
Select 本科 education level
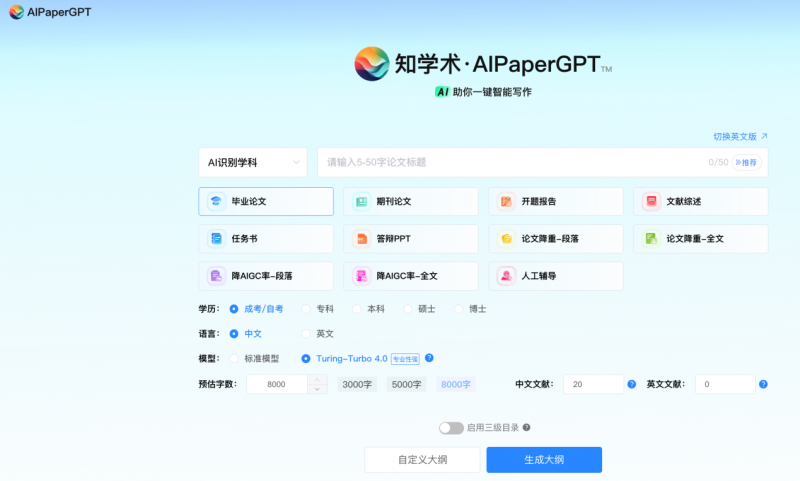pos(369,309)
